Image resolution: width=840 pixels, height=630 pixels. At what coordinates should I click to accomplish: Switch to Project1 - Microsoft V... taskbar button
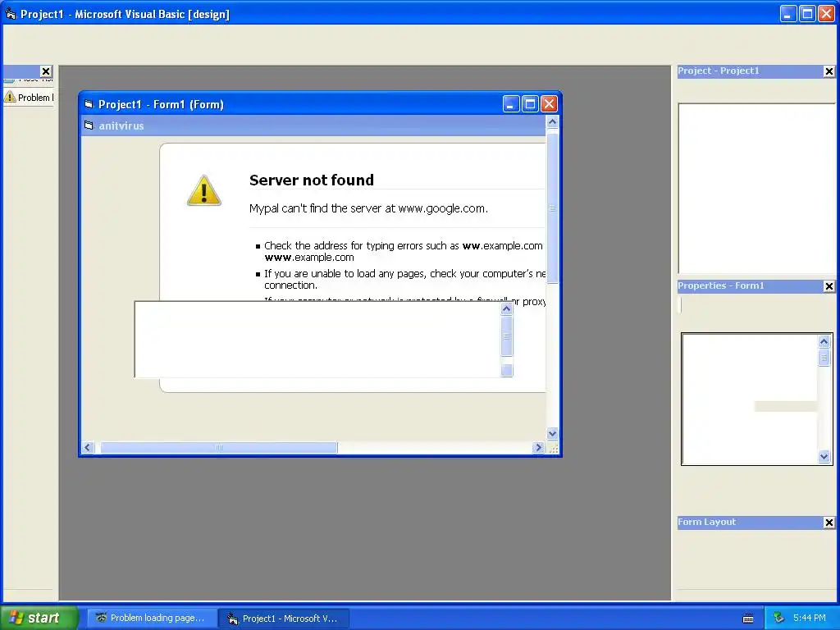tap(285, 619)
